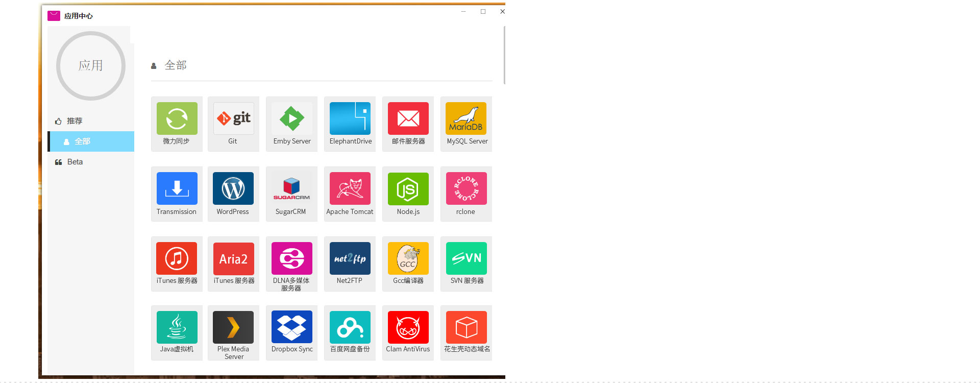Click the 'Emby Server' label text

click(x=292, y=141)
